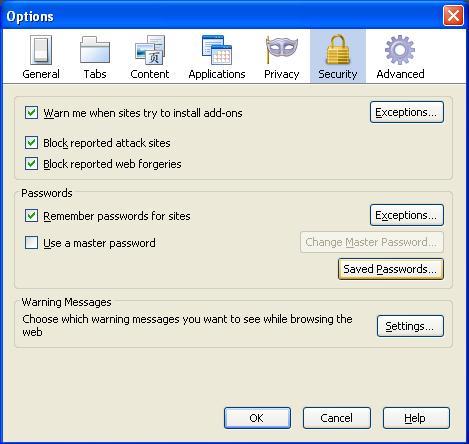Screen dimensions: 469x444
Task: Open the General light switch icon
Action: coord(41,50)
